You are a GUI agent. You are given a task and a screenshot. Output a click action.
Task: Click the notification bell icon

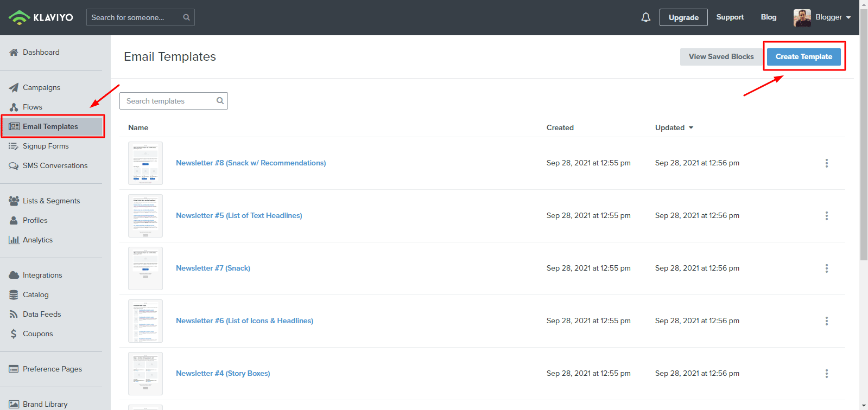[645, 17]
